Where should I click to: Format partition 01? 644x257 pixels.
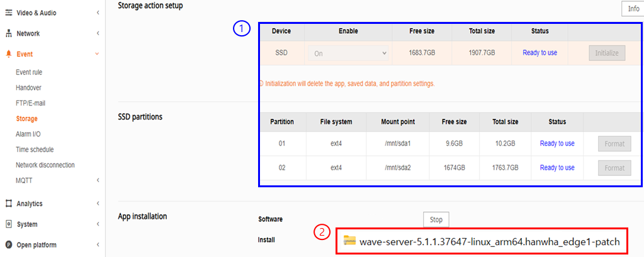(614, 144)
